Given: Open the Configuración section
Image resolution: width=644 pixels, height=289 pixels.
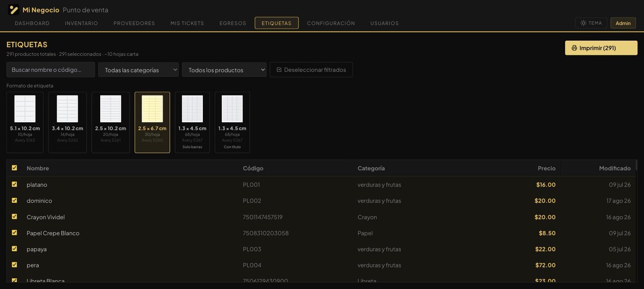Looking at the screenshot, I should pos(331,23).
